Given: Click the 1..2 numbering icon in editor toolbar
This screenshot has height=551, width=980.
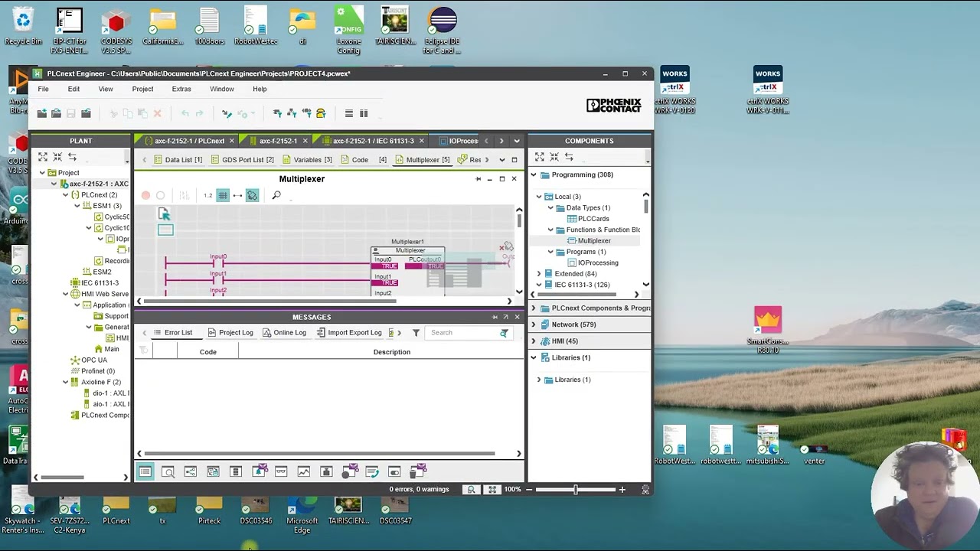Looking at the screenshot, I should click(x=207, y=196).
